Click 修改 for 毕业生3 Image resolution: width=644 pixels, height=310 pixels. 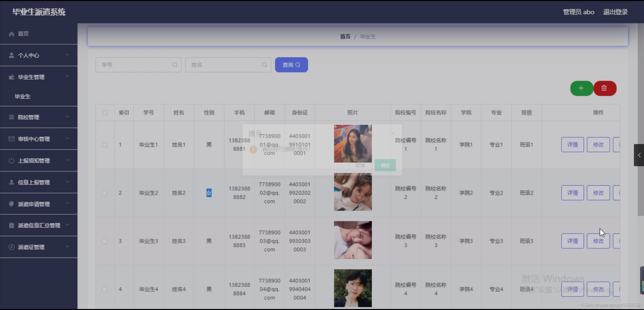[598, 241]
